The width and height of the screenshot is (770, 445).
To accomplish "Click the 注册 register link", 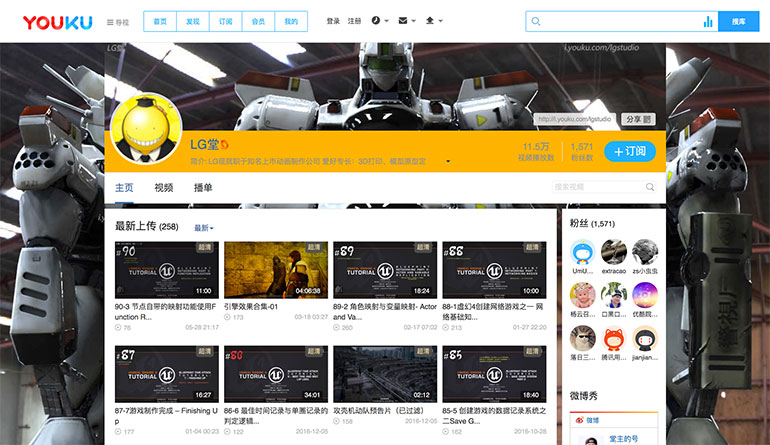I will (x=355, y=21).
